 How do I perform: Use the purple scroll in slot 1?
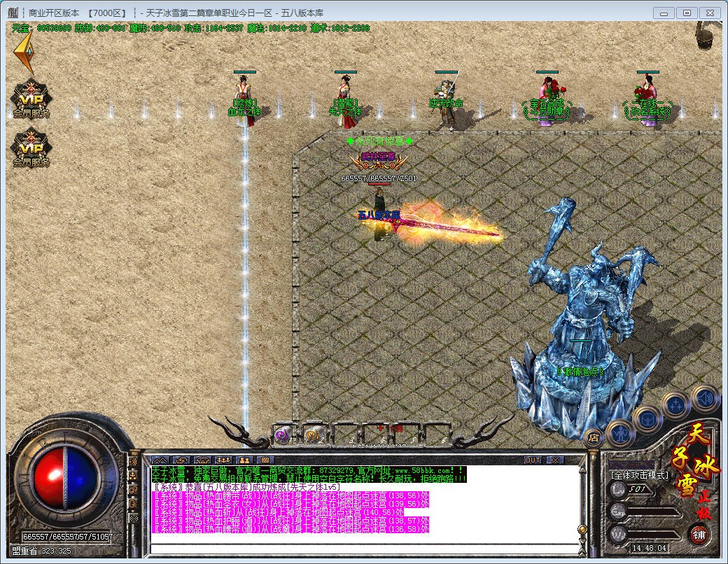pos(283,435)
